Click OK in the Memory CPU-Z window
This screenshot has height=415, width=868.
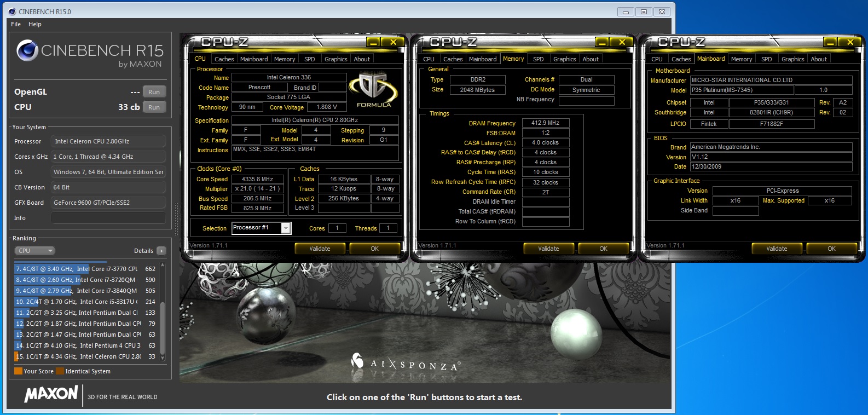point(603,249)
